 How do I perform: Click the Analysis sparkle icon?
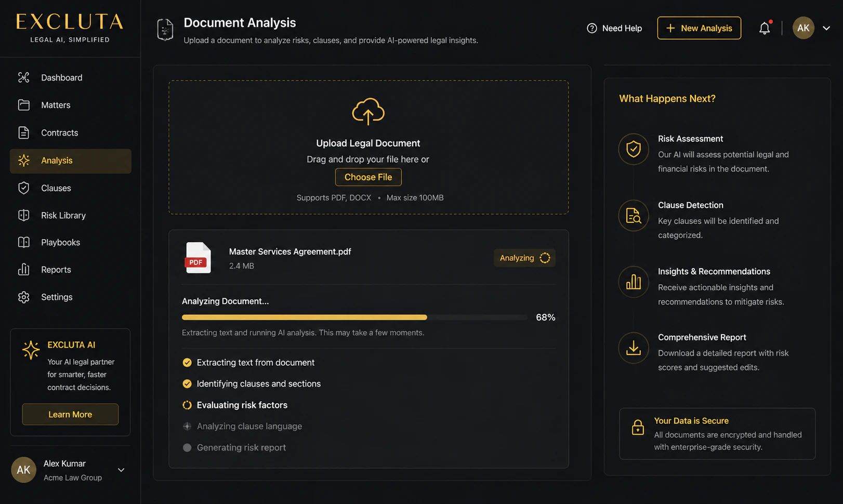[x=23, y=161]
